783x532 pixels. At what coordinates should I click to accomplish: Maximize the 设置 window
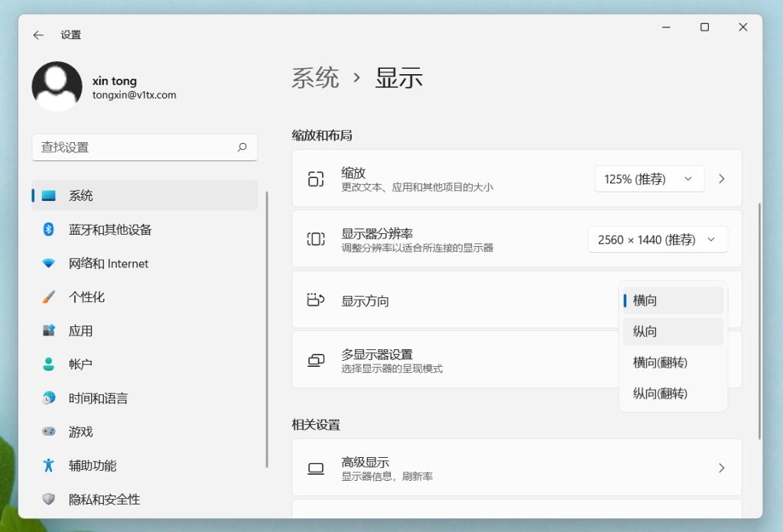pyautogui.click(x=704, y=28)
